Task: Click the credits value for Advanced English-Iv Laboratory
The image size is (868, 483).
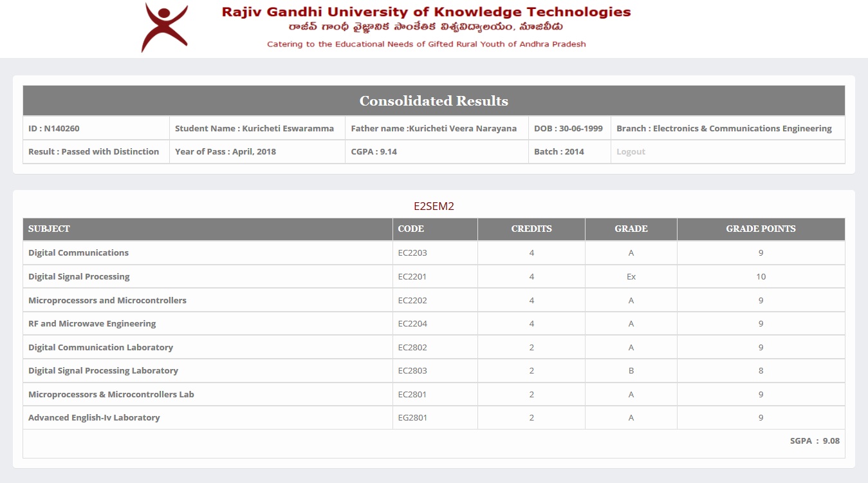Action: (531, 418)
